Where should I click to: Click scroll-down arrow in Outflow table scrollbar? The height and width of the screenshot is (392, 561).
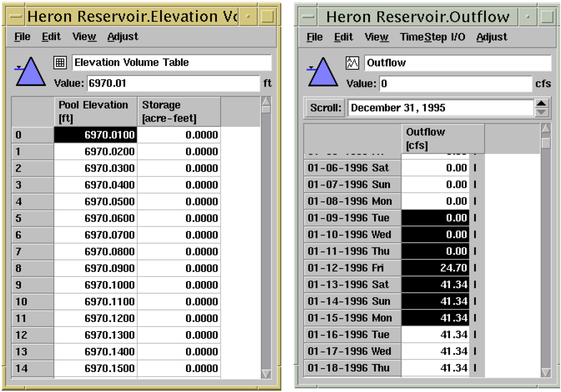pyautogui.click(x=546, y=372)
